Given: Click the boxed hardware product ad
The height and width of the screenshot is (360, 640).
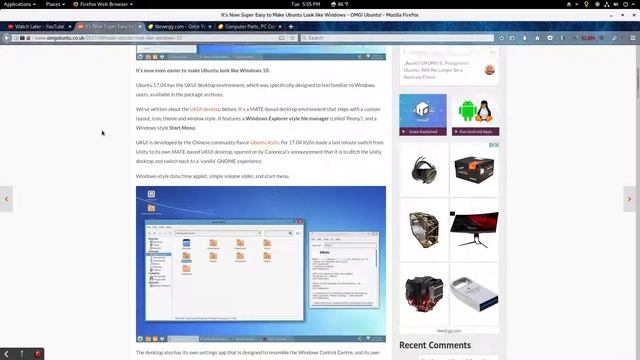Looking at the screenshot, I should [474, 170].
